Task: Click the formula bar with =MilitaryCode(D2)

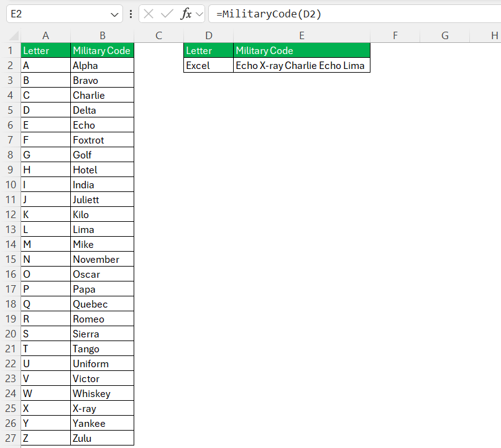Action: point(355,14)
